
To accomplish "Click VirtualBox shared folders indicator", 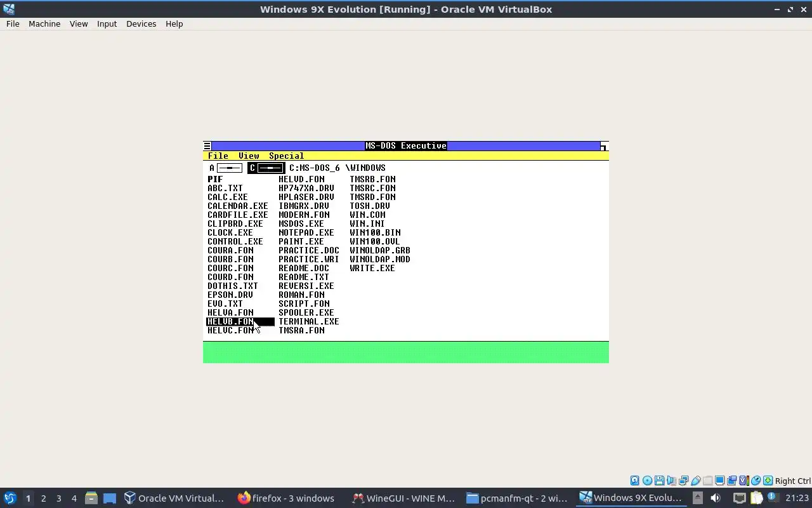I will coord(707,481).
